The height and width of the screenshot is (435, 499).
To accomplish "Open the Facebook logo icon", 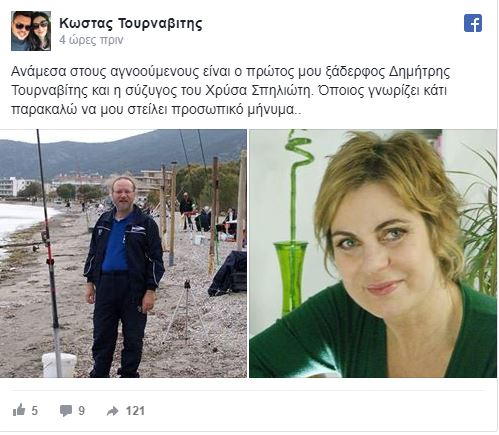I will pyautogui.click(x=473, y=23).
